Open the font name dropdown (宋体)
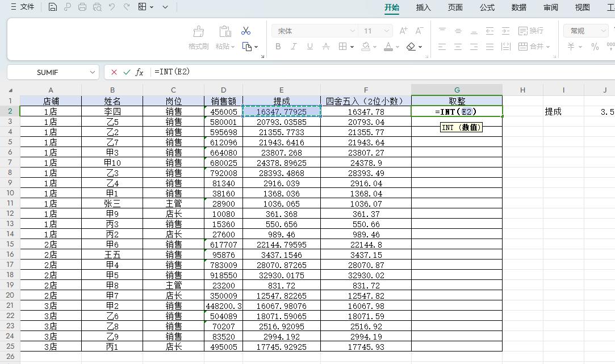The image size is (615, 364). tap(352, 31)
